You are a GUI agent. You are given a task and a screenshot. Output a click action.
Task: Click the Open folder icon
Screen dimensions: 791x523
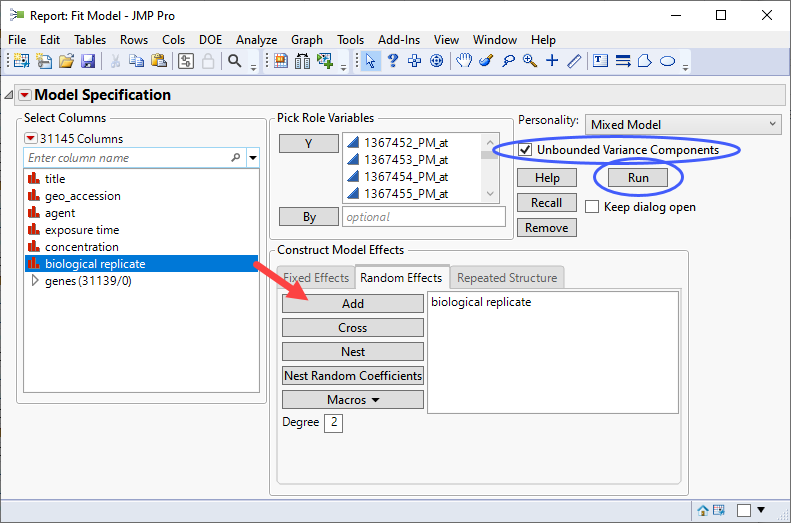[x=66, y=61]
